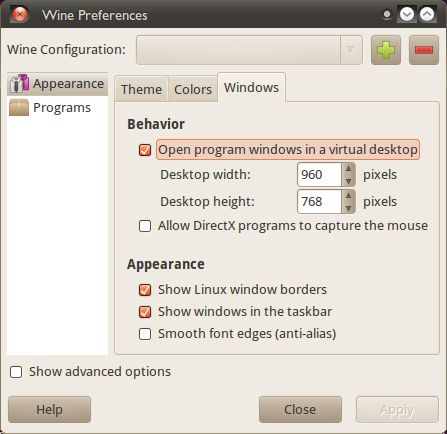Click the minimize down-arrow title bar icon
447x434 pixels.
[x=407, y=14]
